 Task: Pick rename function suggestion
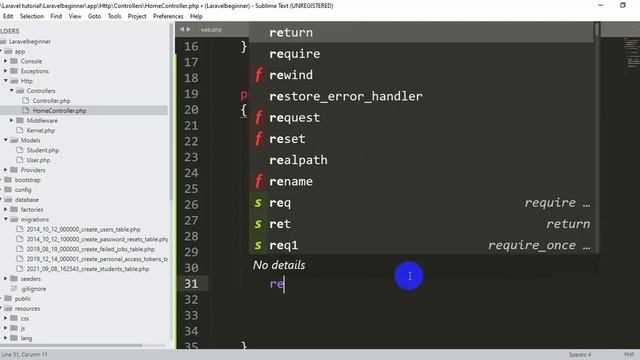421,181
